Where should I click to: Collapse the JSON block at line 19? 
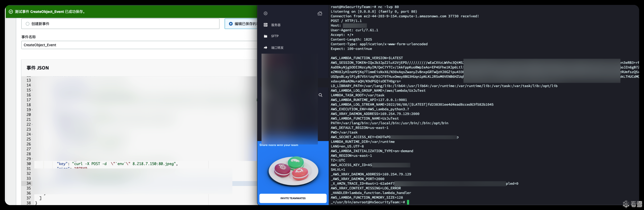32,110
